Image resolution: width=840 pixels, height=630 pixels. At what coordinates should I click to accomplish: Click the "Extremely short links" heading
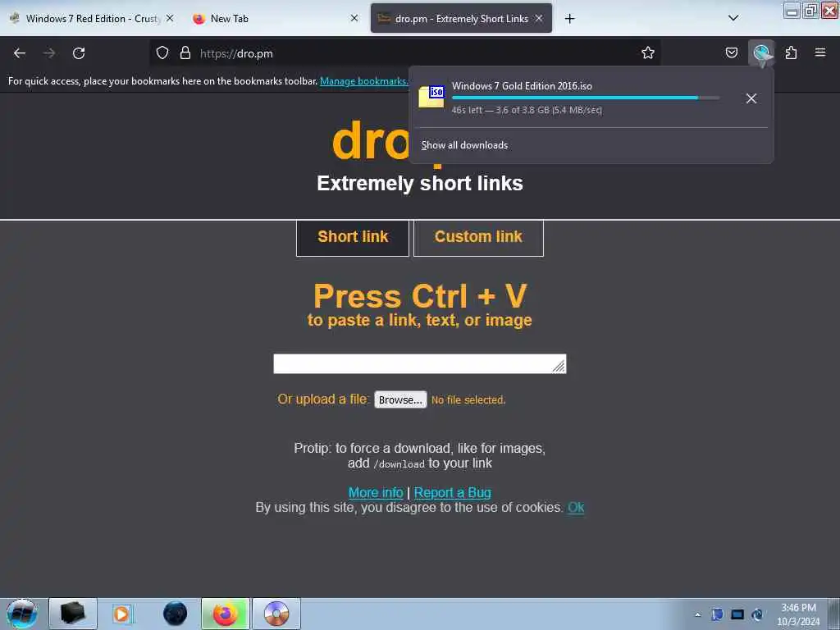(x=420, y=183)
